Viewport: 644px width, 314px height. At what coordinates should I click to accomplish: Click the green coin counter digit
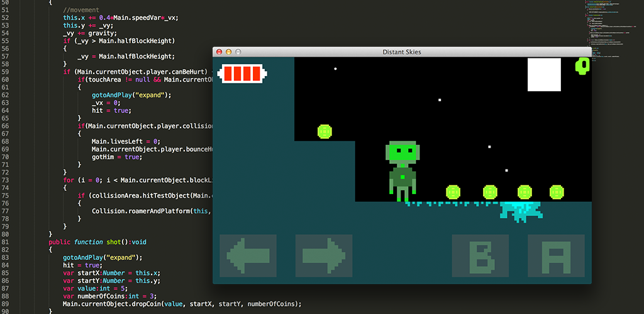point(583,66)
